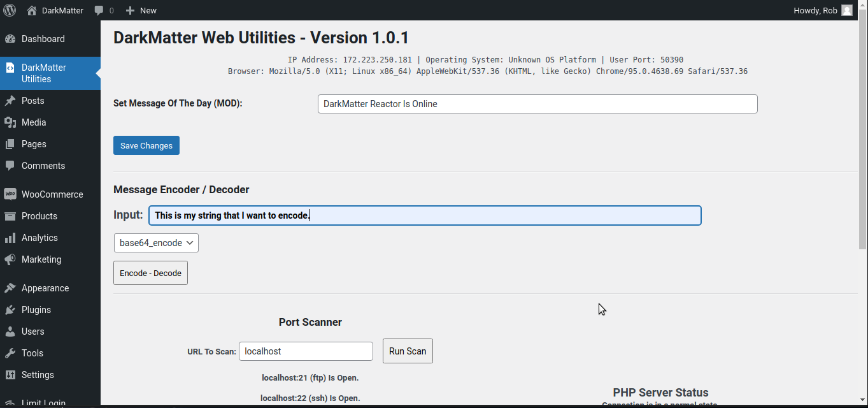Image resolution: width=868 pixels, height=408 pixels.
Task: Click the Message Of The Day field
Action: coord(537,104)
